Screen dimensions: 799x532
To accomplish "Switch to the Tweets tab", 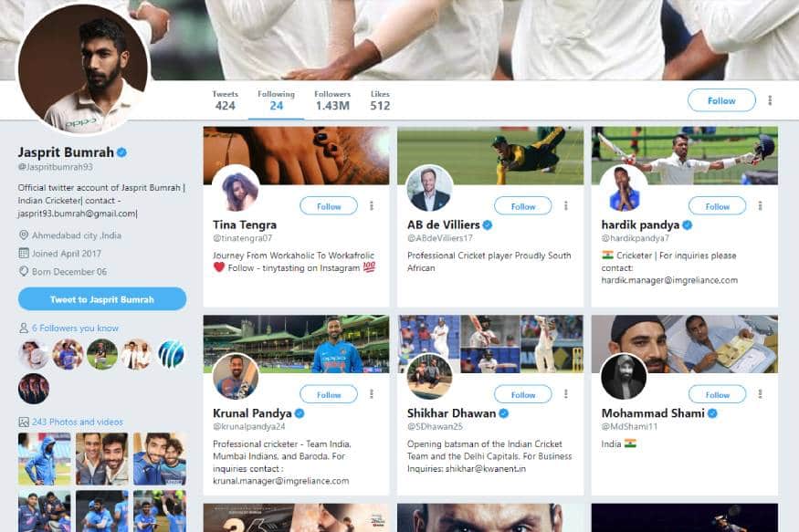I will [225, 100].
